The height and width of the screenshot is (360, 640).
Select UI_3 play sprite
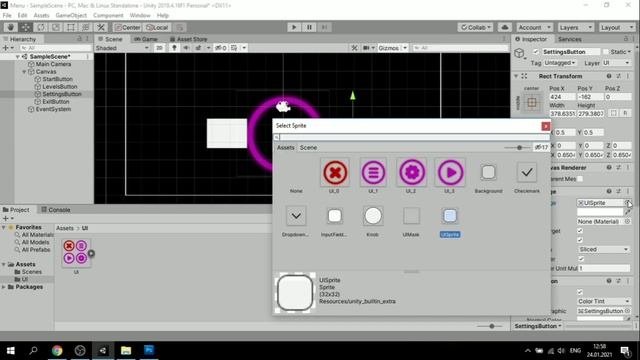[450, 173]
